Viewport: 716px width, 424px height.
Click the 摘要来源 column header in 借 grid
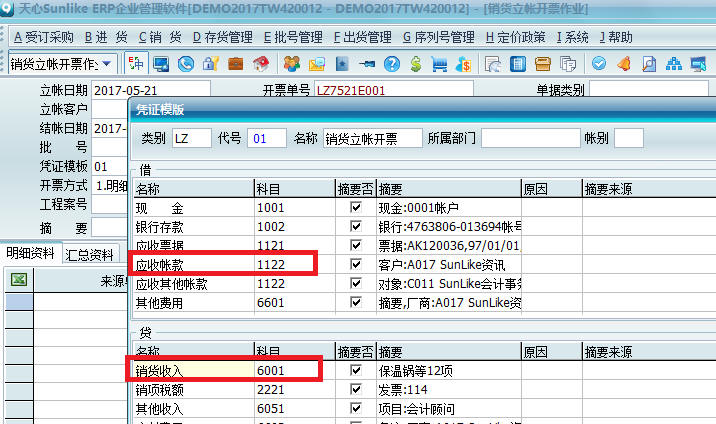pyautogui.click(x=649, y=189)
